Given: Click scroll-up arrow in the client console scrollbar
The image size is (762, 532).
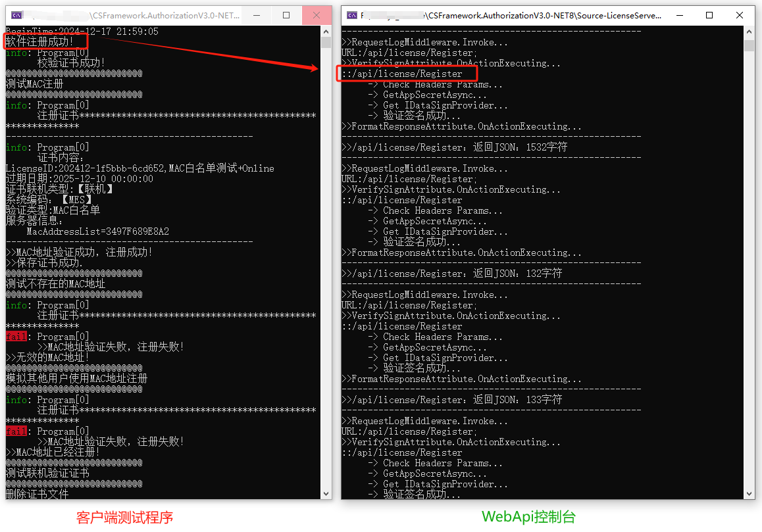Looking at the screenshot, I should pyautogui.click(x=326, y=32).
